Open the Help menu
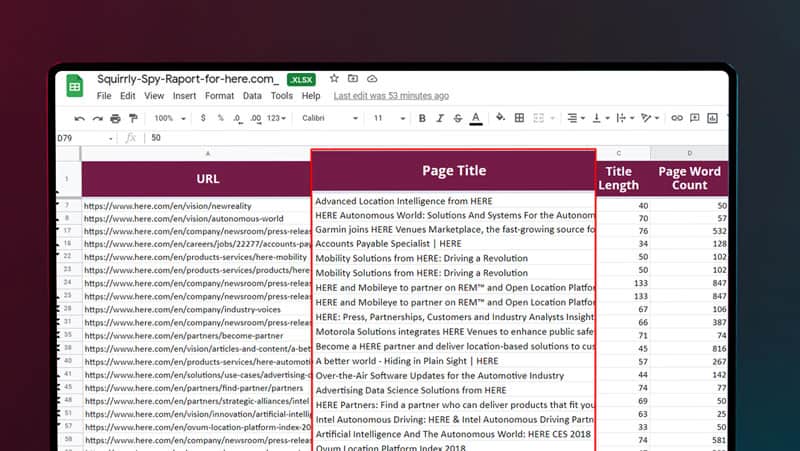 [x=311, y=96]
